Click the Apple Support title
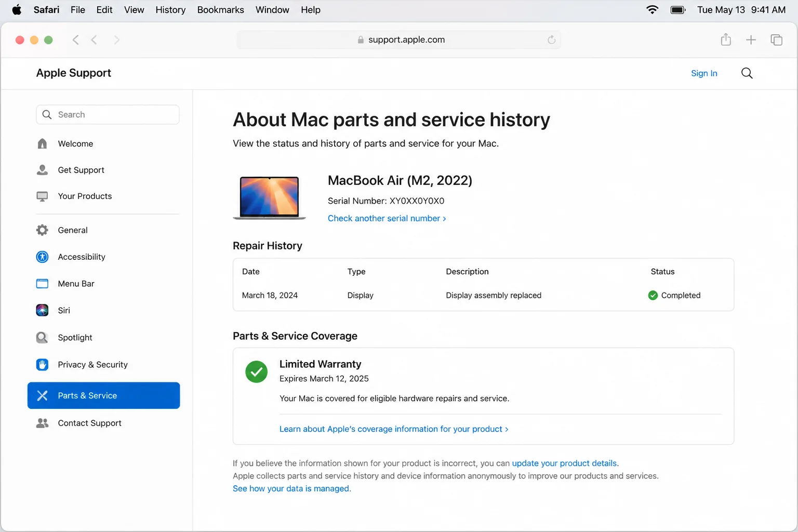The image size is (798, 532). (x=74, y=73)
